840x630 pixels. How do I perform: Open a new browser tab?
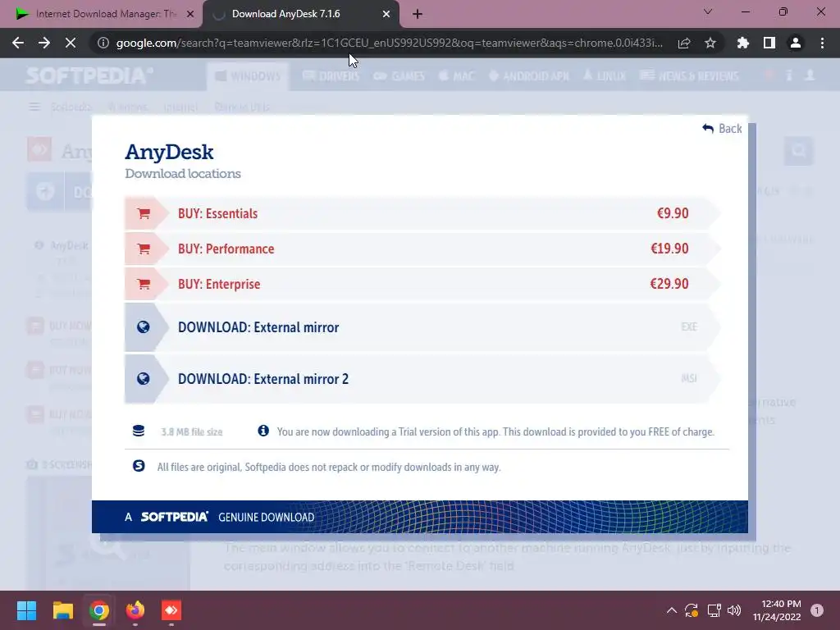(x=418, y=15)
